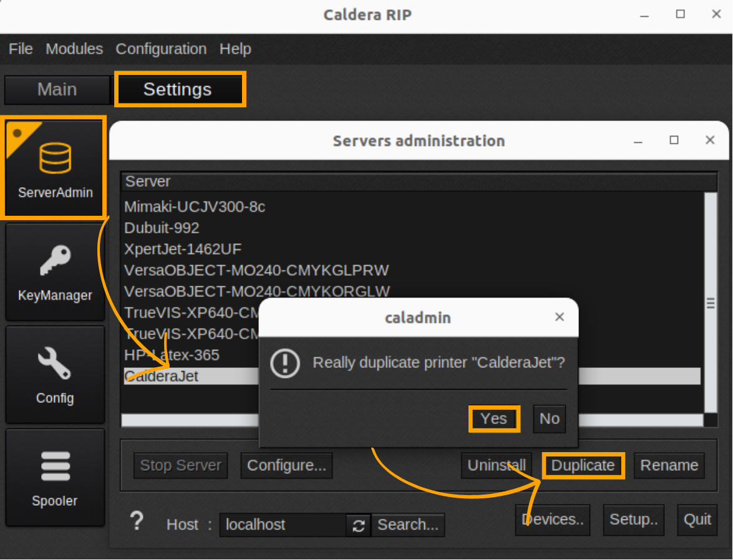Click the Host localhost input field
Viewport: 733px width, 560px height.
(283, 525)
